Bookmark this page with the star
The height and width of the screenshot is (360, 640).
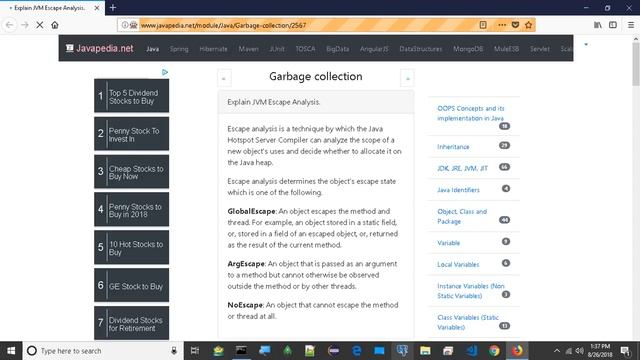click(x=529, y=25)
